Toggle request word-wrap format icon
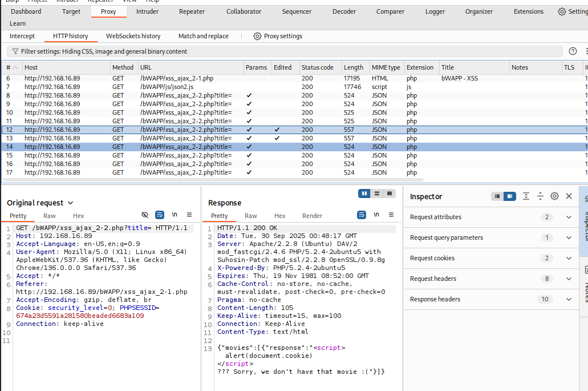 pos(159,215)
